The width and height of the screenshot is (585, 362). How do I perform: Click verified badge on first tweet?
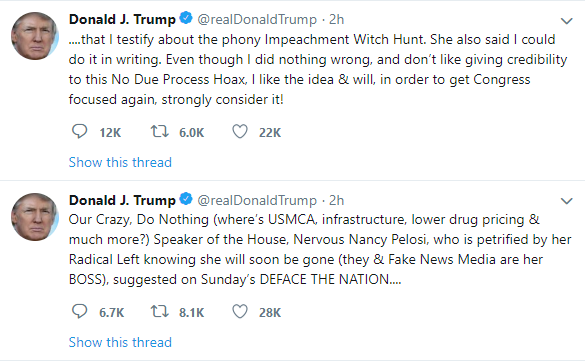click(186, 18)
